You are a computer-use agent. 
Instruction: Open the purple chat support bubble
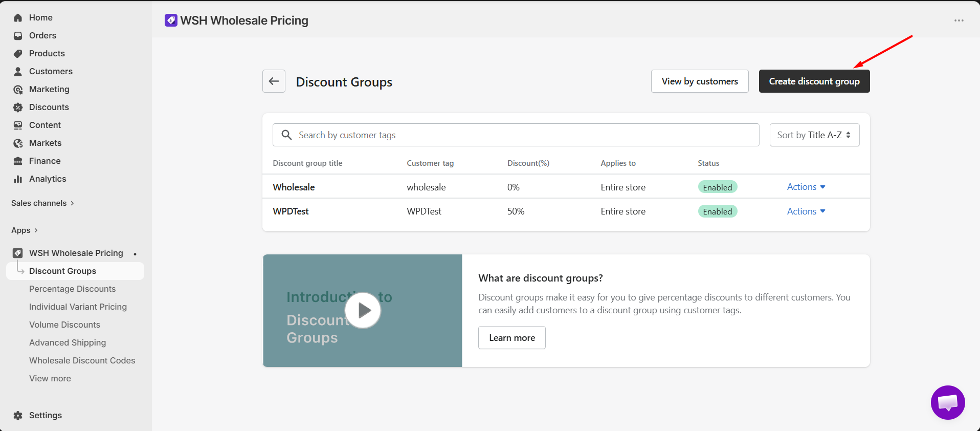[947, 402]
